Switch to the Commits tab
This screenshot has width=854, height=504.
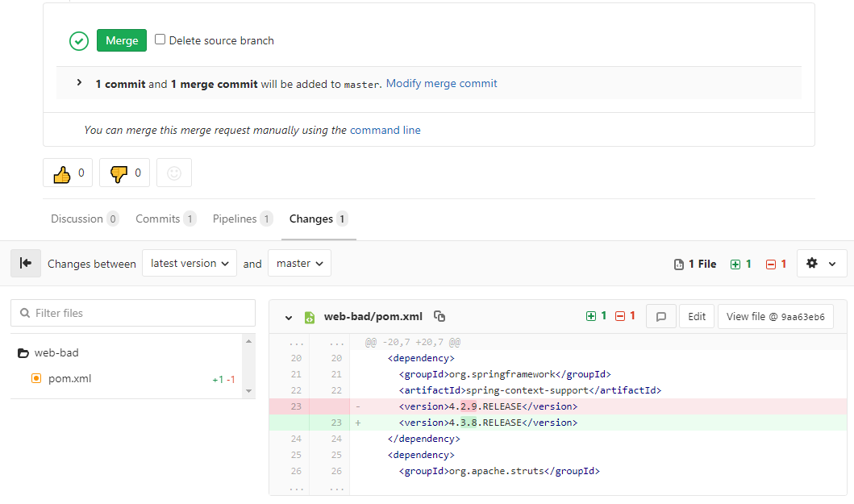click(x=165, y=219)
